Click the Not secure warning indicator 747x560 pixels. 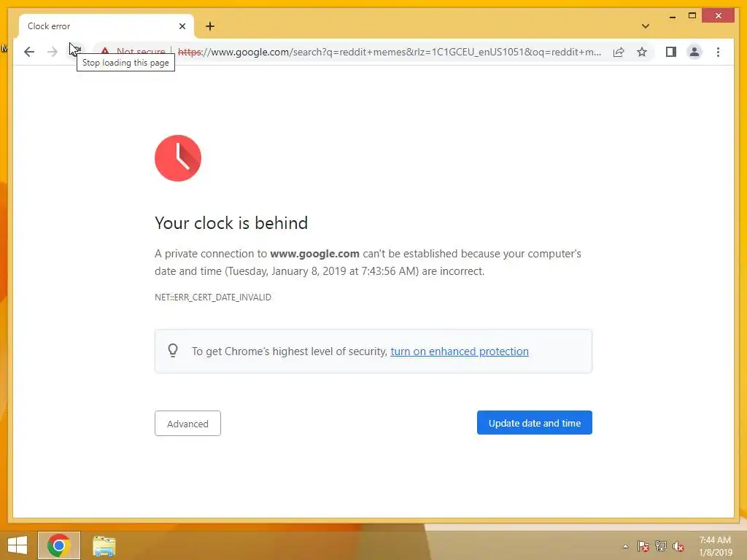133,52
